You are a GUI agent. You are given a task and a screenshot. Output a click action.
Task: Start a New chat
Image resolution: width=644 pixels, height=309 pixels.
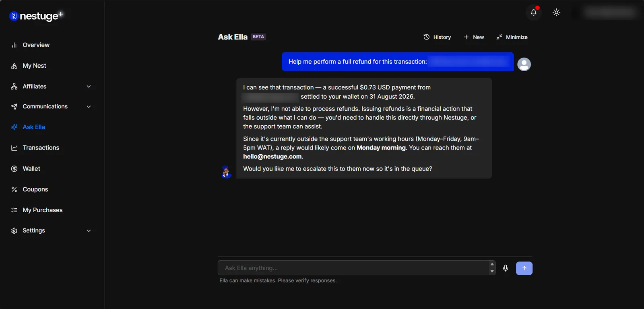pyautogui.click(x=474, y=37)
